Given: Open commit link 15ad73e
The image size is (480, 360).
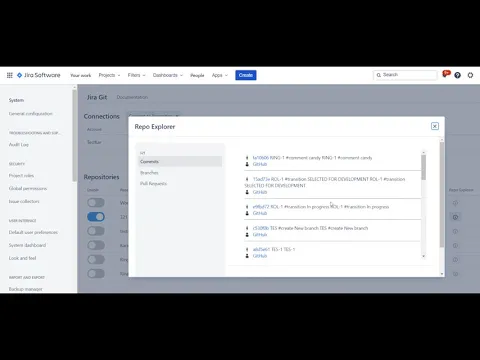Looking at the screenshot, I should (261, 179).
